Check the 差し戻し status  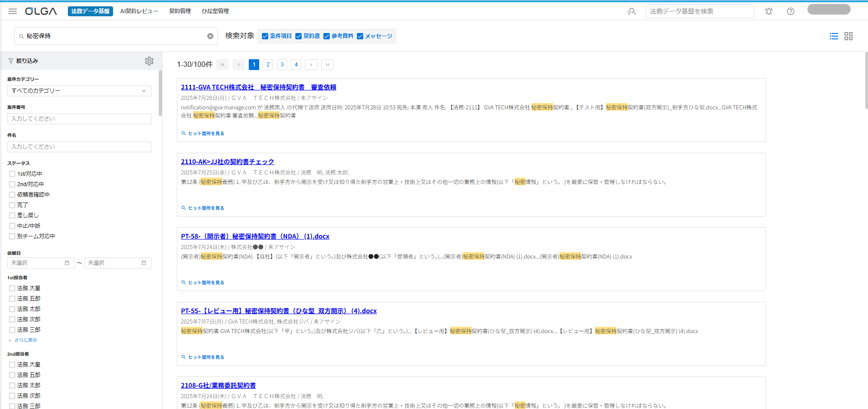pos(12,216)
